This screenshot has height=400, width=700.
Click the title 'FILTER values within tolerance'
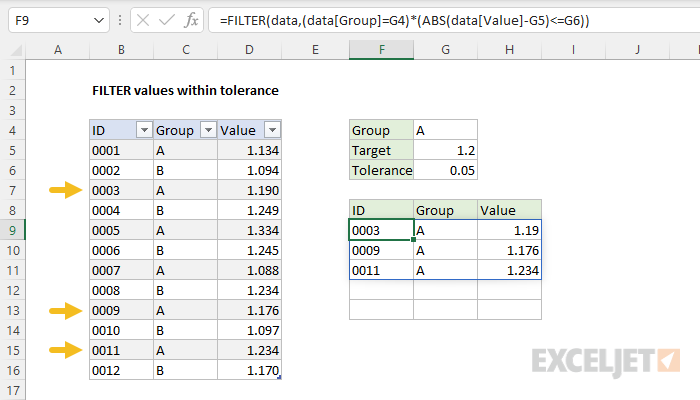point(185,91)
